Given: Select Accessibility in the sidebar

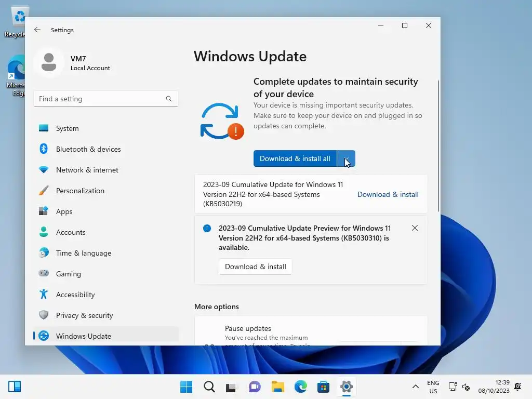Looking at the screenshot, I should tap(106, 294).
